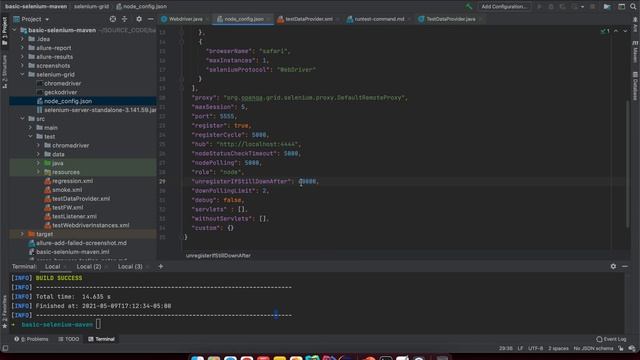Click the Build project hammer icon
640x360 pixels.
[x=469, y=7]
